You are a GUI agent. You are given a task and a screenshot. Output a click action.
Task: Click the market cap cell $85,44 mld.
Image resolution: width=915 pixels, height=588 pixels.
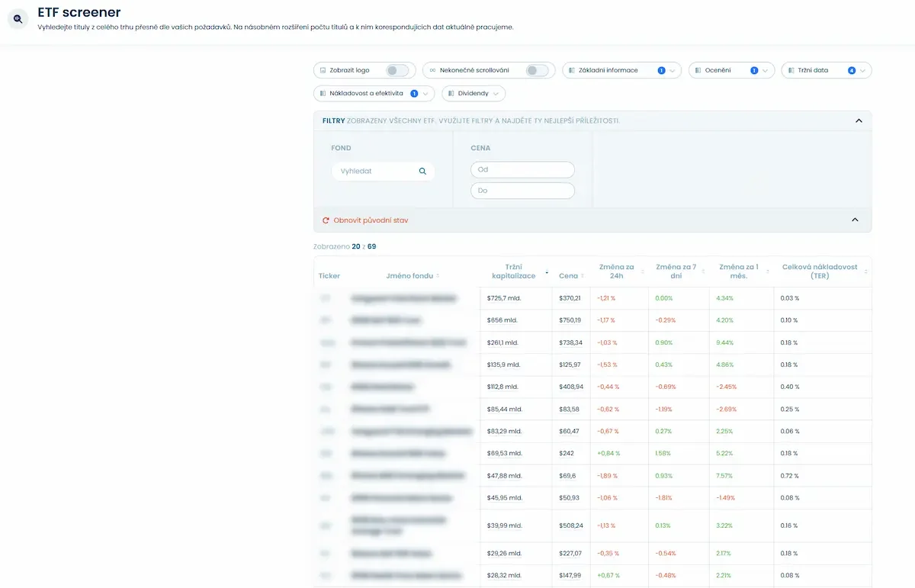(x=504, y=409)
